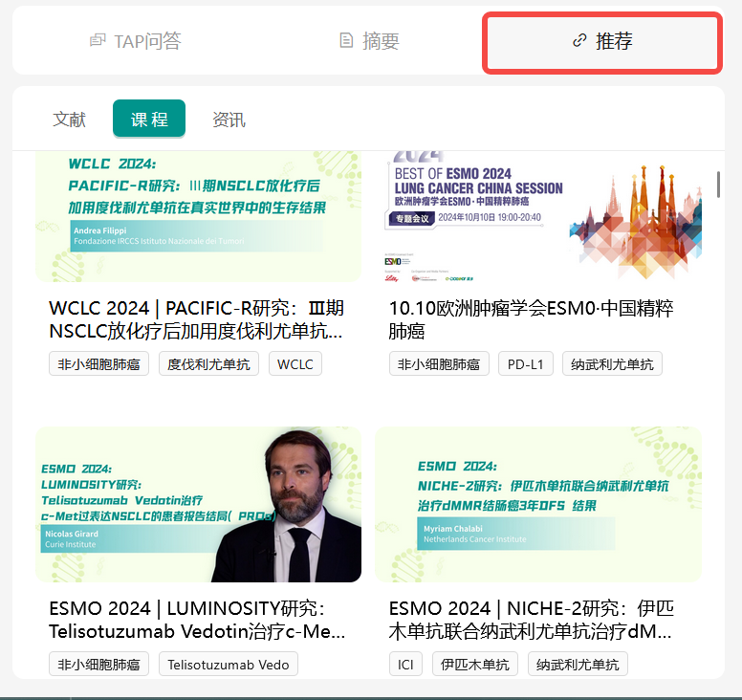Click the Telisotuzumab Vedo tag
The height and width of the screenshot is (700, 742).
(229, 664)
